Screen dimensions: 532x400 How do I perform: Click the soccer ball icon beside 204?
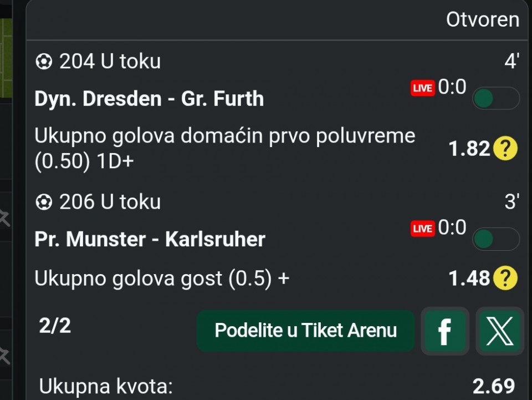click(42, 62)
